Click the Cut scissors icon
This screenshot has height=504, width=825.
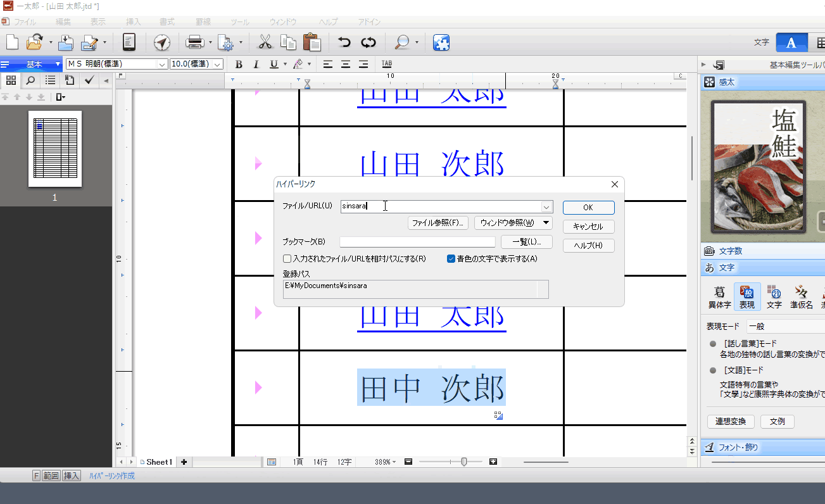265,42
